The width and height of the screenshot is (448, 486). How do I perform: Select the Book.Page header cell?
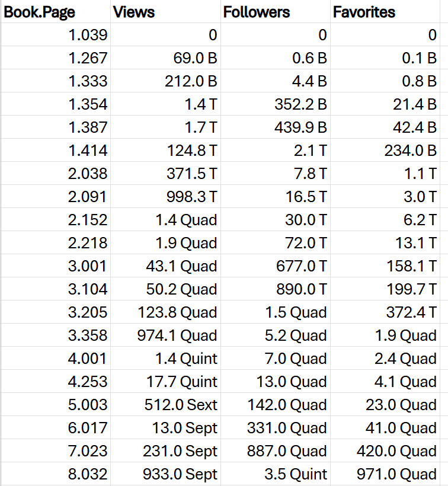coord(56,12)
